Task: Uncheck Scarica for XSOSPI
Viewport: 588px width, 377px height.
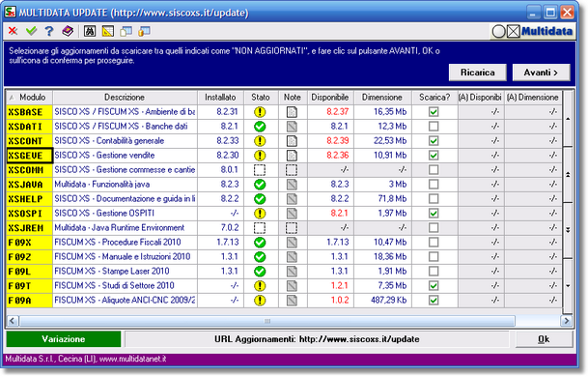Action: 434,214
